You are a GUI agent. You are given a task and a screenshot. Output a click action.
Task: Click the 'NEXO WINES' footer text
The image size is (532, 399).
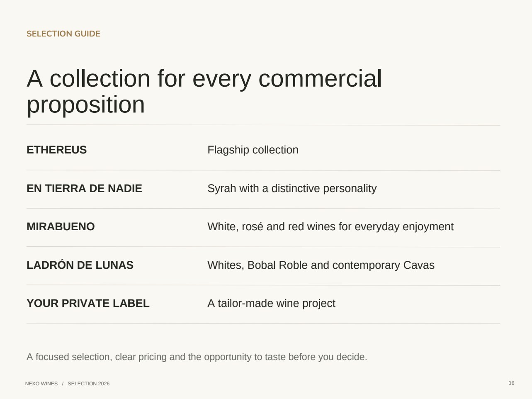[41, 384]
